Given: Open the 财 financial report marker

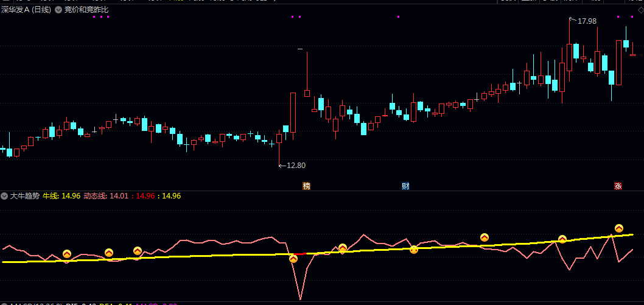Looking at the screenshot, I should pyautogui.click(x=405, y=186).
